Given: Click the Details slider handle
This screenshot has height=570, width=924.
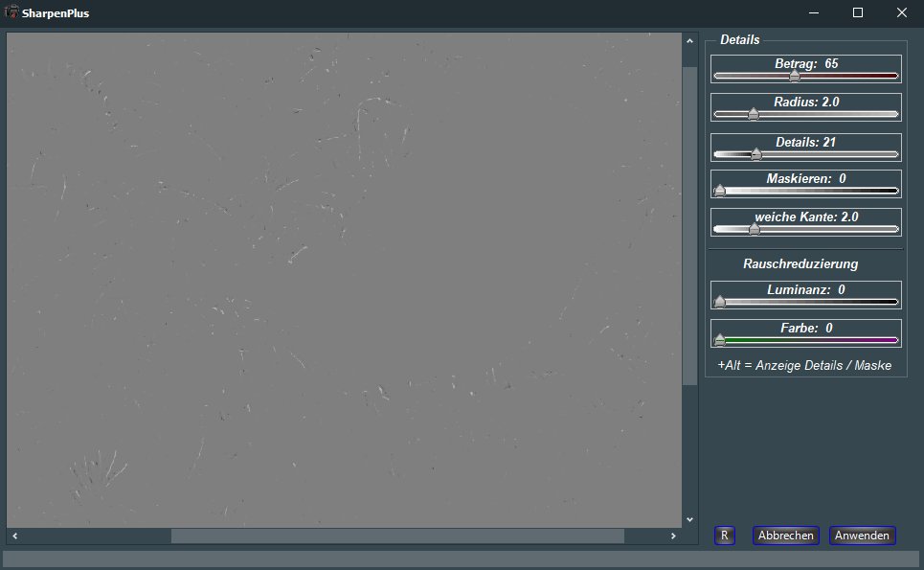Looking at the screenshot, I should (755, 154).
